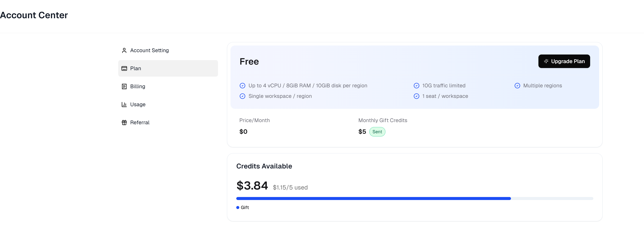
Task: Click the $1.15/5 used text
Action: pos(290,188)
